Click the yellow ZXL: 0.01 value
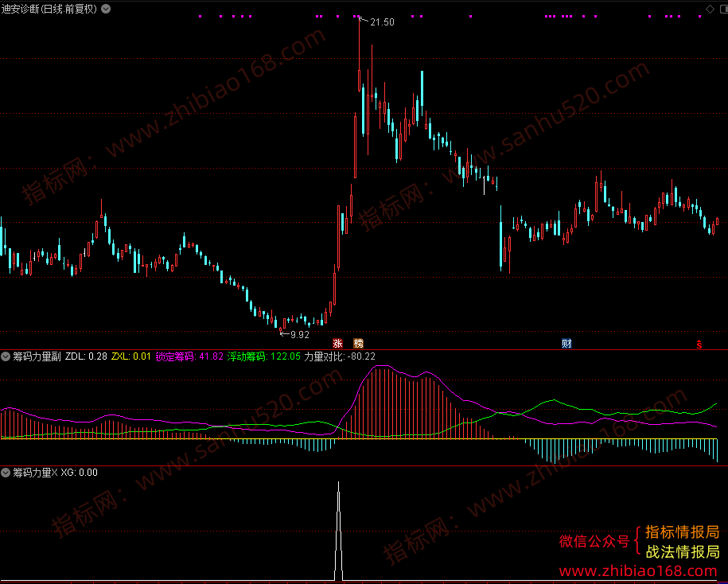 [131, 356]
